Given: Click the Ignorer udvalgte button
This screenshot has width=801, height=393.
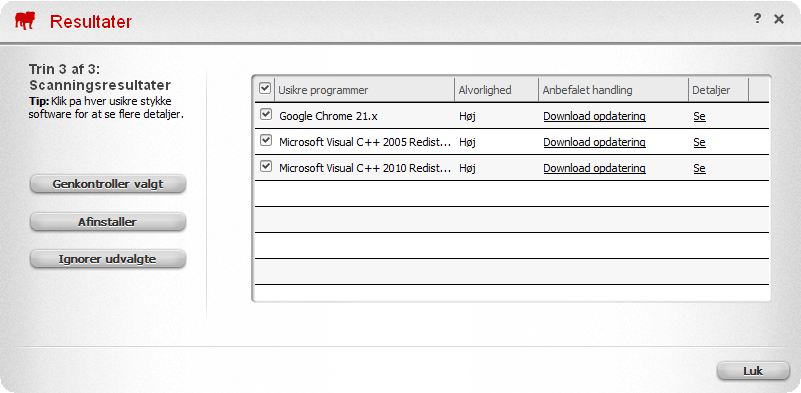Looking at the screenshot, I should 108,259.
